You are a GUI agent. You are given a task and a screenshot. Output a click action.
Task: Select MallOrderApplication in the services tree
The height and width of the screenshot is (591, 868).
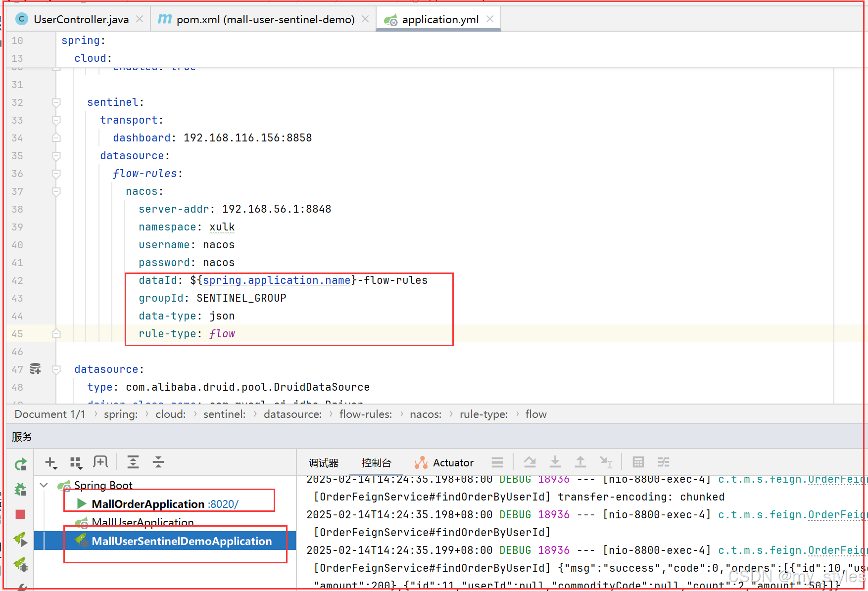pos(148,504)
